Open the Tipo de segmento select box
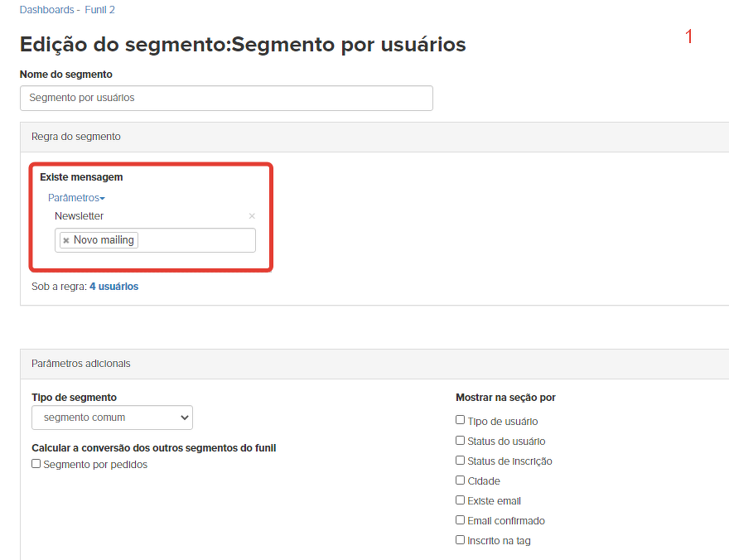This screenshot has width=729, height=560. 112,418
